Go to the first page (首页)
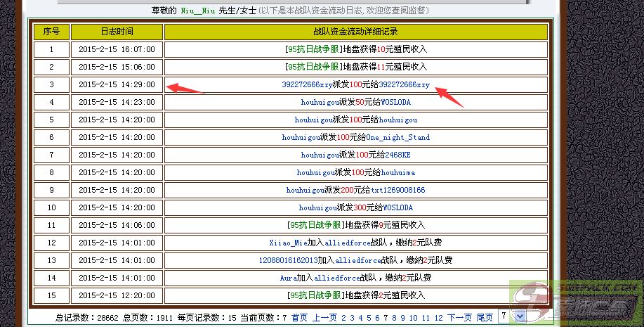Viewport: 644px width, 327px height. click(299, 318)
